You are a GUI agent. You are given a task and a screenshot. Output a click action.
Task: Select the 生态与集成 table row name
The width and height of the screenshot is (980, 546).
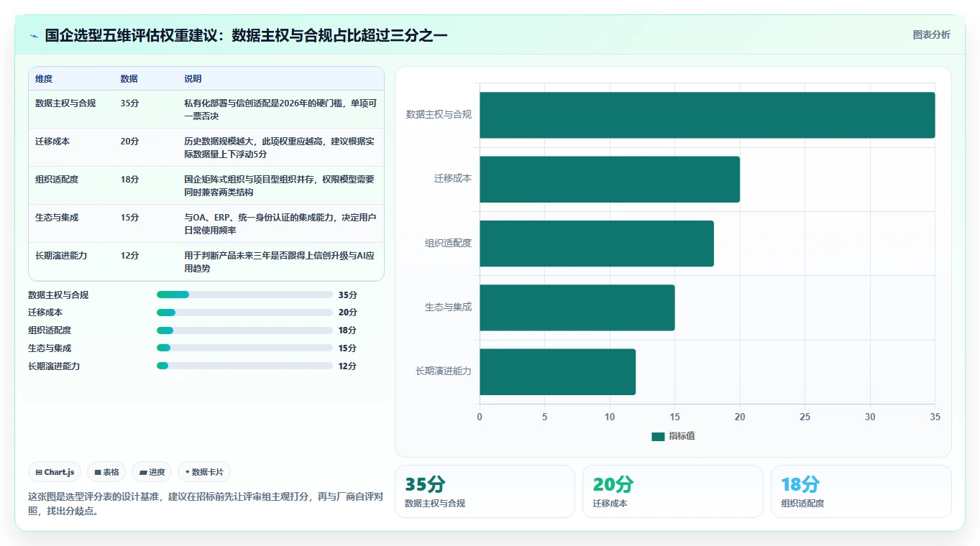[x=57, y=218]
